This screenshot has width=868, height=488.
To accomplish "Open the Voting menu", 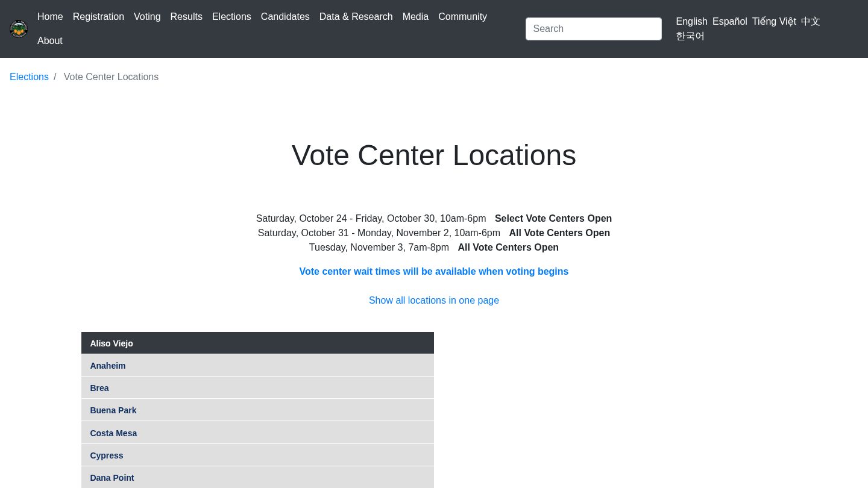I will (x=147, y=17).
